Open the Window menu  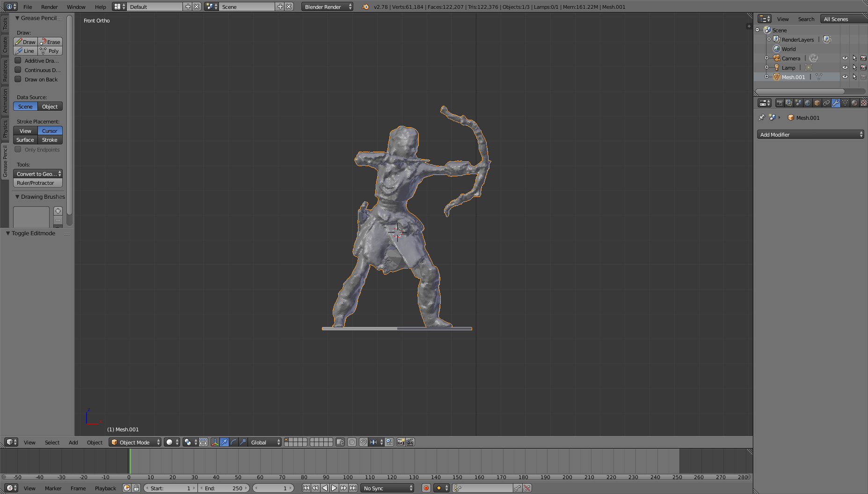pyautogui.click(x=76, y=7)
